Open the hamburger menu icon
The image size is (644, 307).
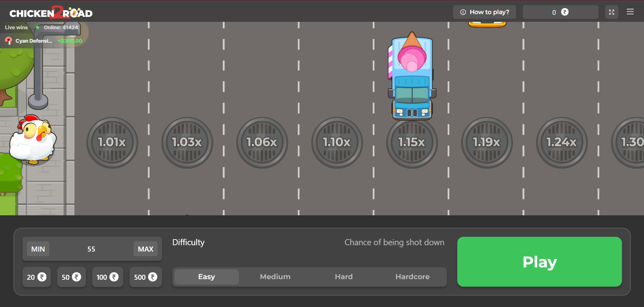[630, 12]
